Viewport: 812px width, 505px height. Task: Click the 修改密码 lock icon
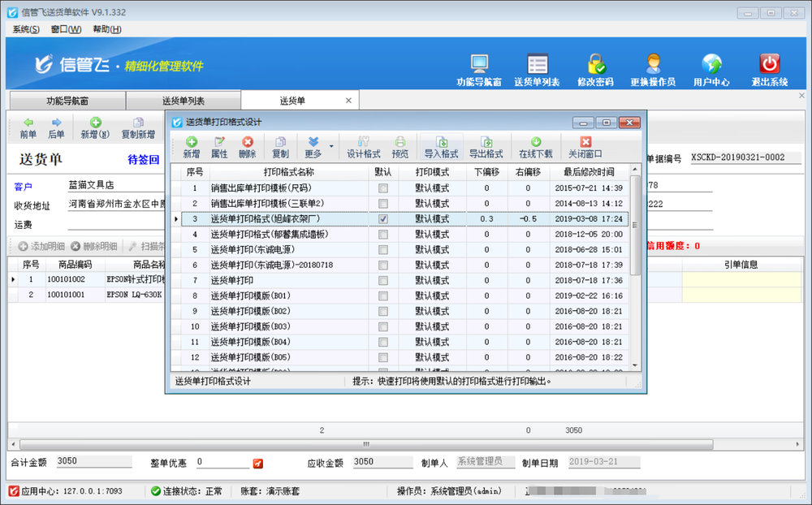(x=595, y=64)
